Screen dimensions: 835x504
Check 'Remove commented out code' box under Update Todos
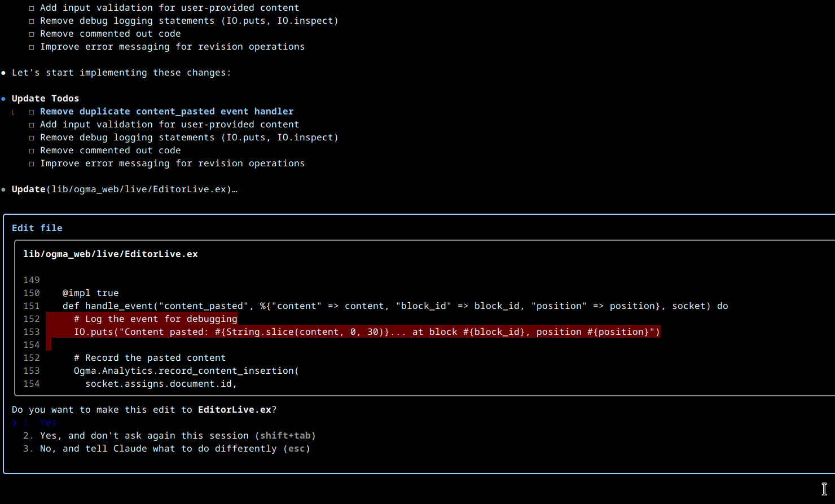coord(32,151)
